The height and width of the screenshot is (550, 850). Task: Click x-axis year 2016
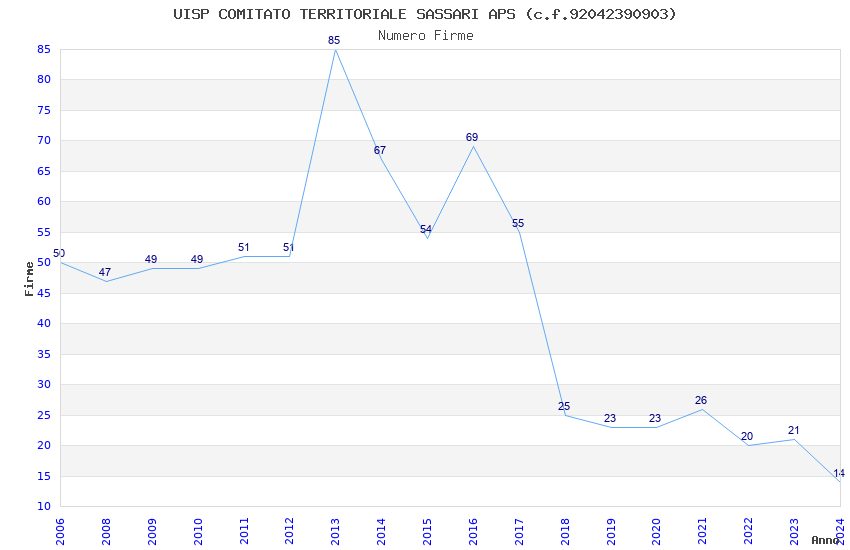pos(473,531)
